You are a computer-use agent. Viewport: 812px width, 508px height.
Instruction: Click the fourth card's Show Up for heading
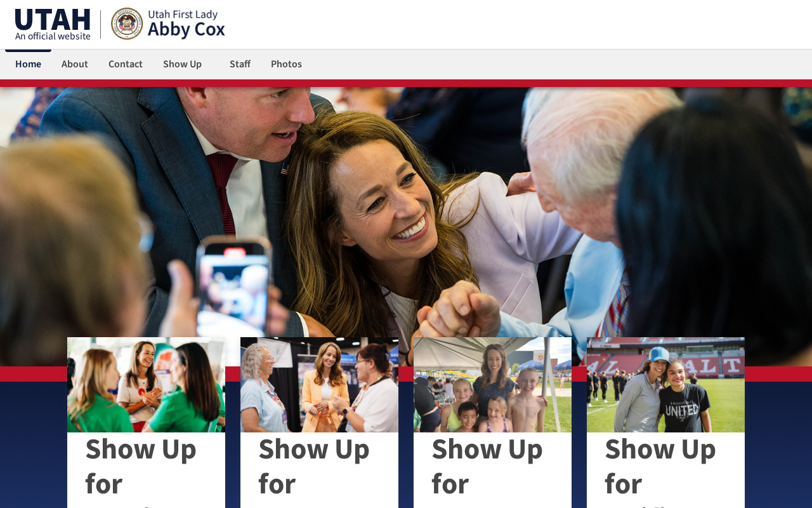pos(660,466)
